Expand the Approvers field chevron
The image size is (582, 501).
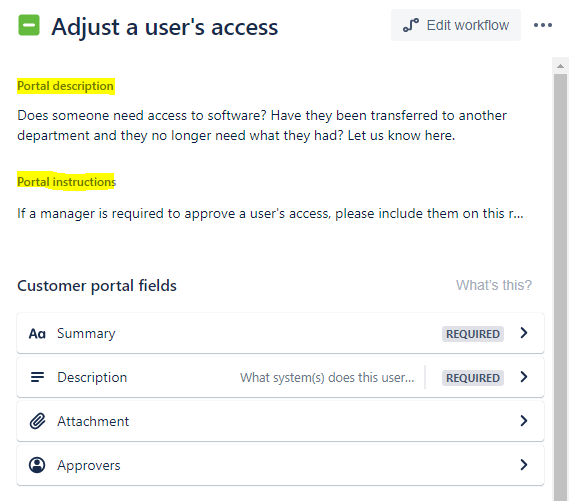point(524,464)
